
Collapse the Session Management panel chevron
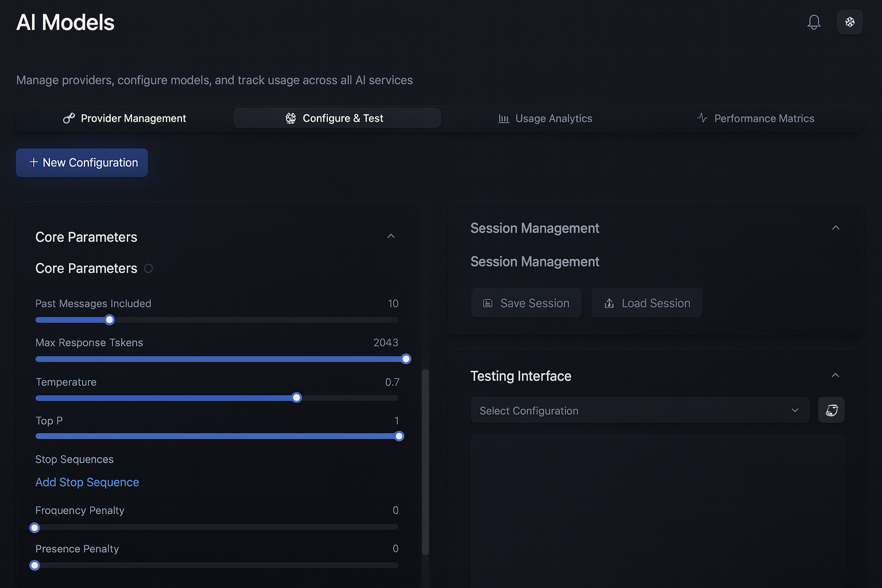(835, 228)
